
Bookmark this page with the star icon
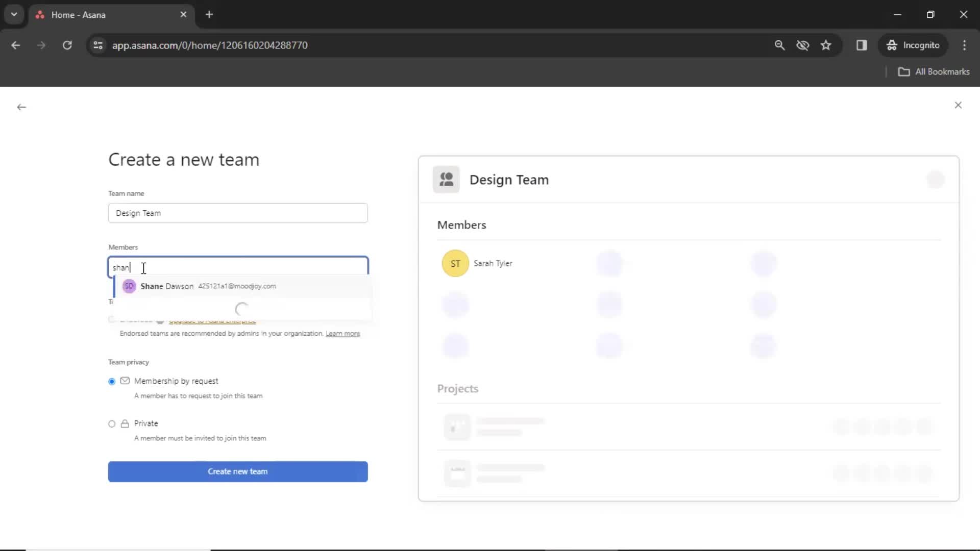coord(826,45)
